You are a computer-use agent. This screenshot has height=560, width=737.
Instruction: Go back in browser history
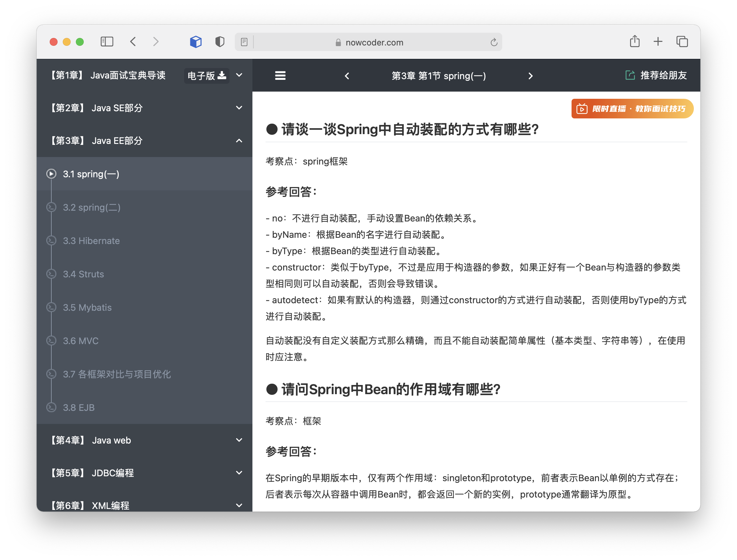click(x=133, y=42)
